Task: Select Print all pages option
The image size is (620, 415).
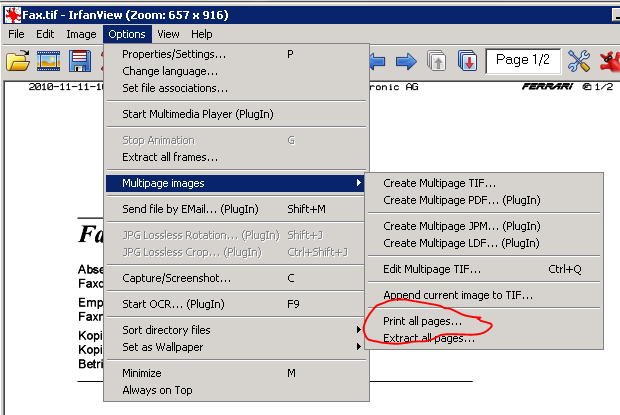Action: coord(422,322)
